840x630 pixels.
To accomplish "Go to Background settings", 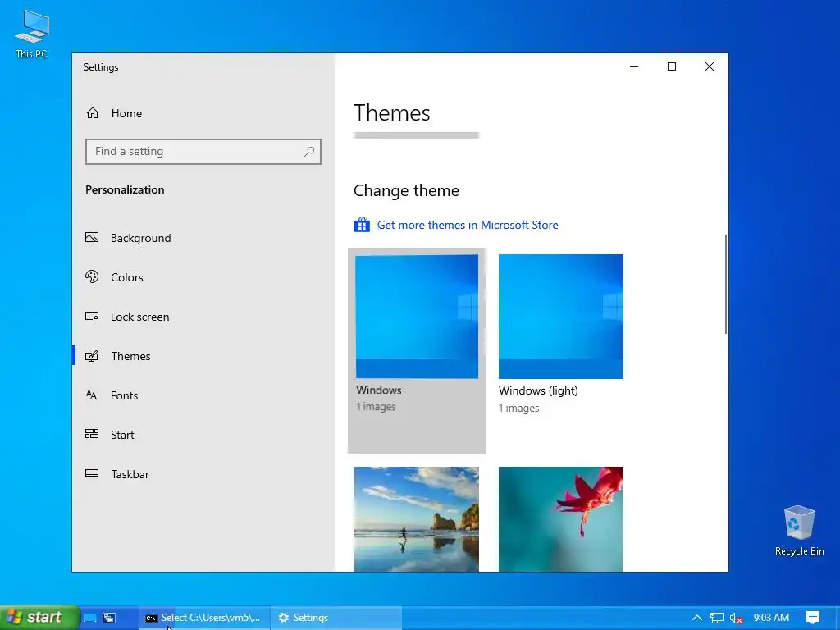I will pyautogui.click(x=203, y=238).
